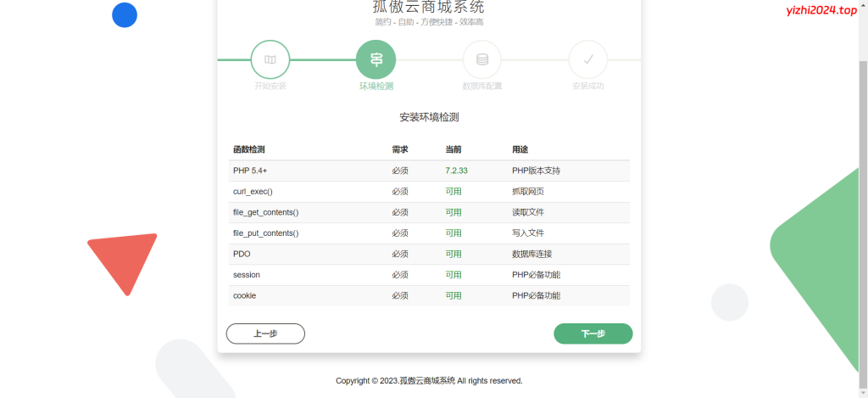Click the 当前 column header
The image size is (868, 398).
pos(453,149)
